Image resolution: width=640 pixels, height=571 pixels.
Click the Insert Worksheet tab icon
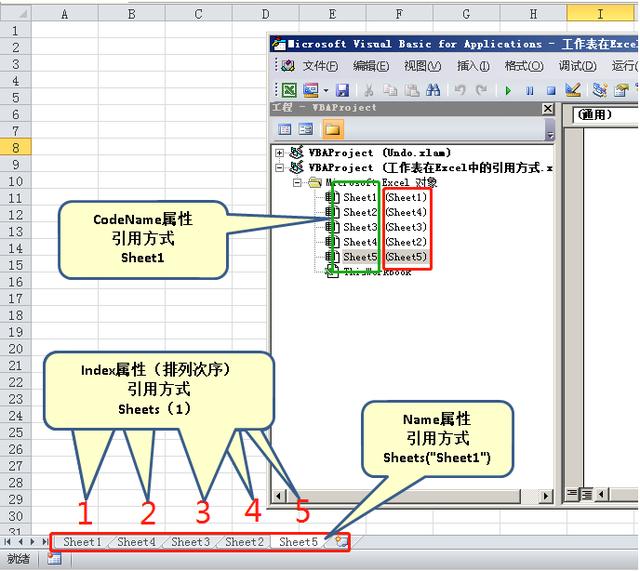[x=341, y=542]
